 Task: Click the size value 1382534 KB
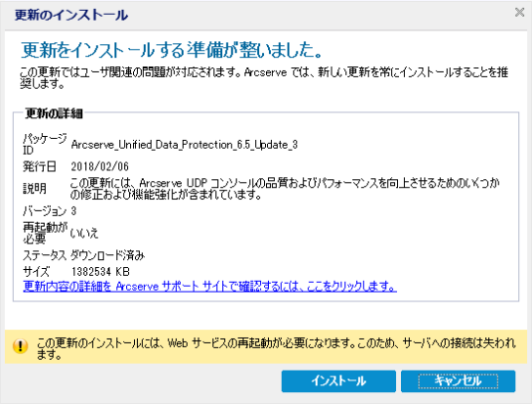coord(101,272)
